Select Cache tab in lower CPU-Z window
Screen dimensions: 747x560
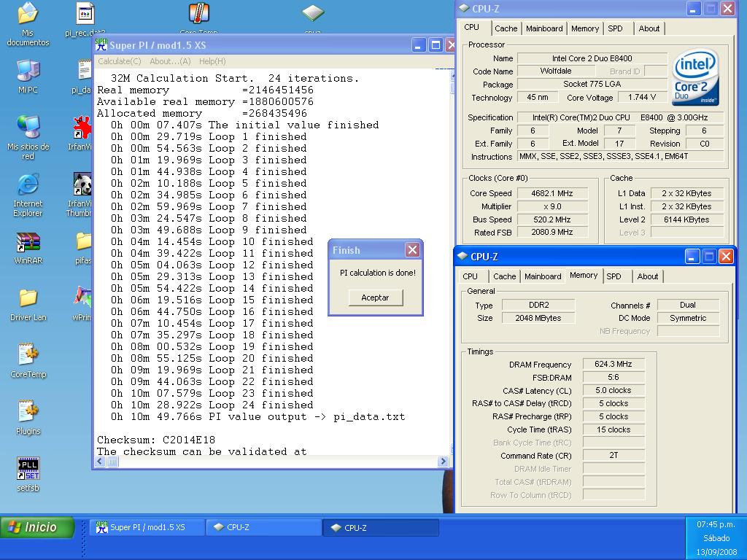click(x=505, y=276)
